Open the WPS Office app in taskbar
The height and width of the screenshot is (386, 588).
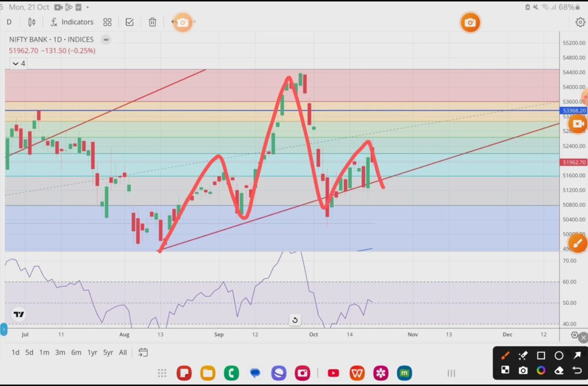click(357, 373)
